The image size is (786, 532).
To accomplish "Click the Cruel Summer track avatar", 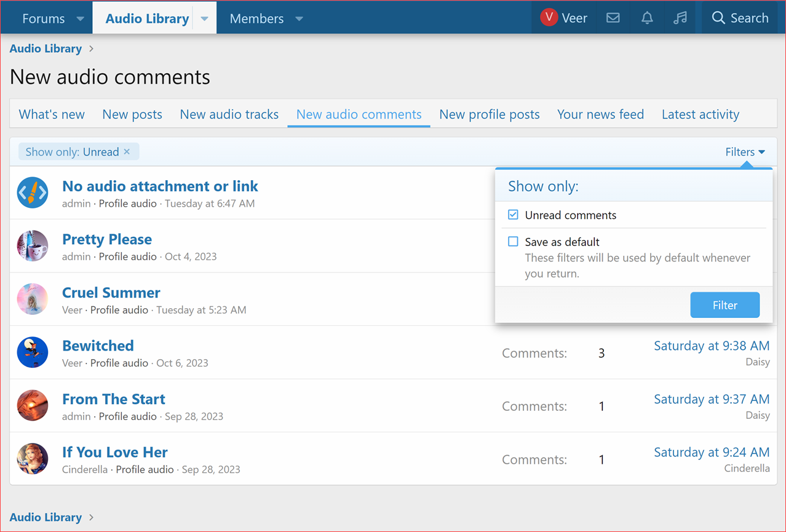I will 33,300.
